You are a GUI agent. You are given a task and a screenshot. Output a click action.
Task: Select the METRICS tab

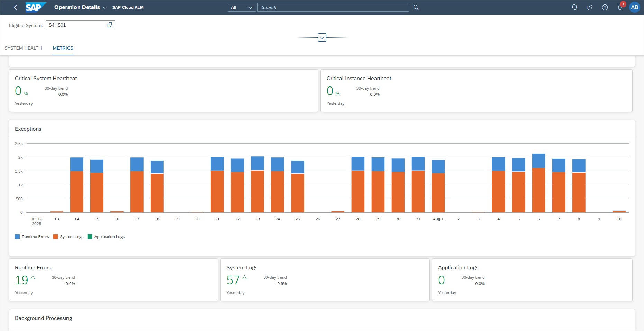click(x=63, y=48)
